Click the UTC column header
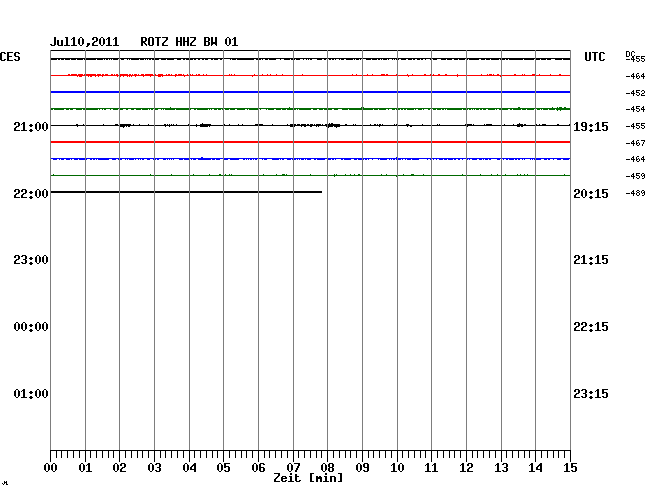 [595, 57]
